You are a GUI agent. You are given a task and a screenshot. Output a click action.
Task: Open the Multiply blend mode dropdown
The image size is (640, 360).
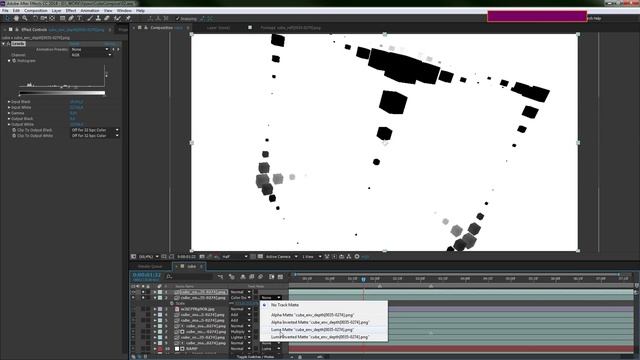coord(241,332)
